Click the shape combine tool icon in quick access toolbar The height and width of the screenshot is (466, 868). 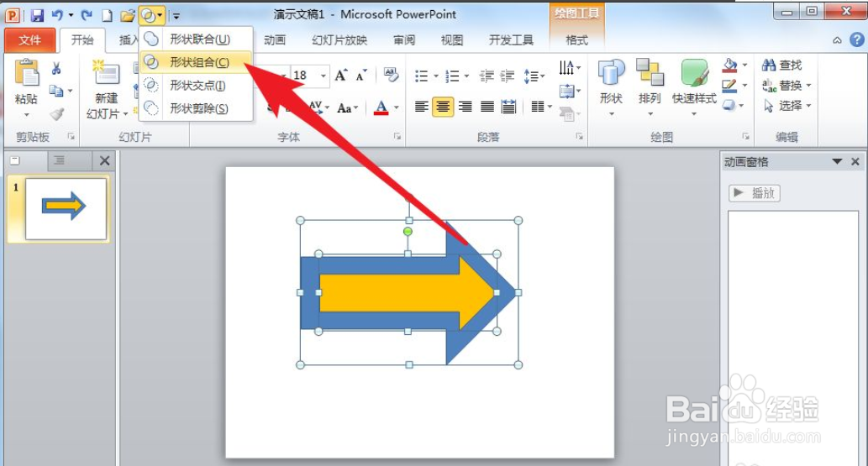tap(148, 15)
